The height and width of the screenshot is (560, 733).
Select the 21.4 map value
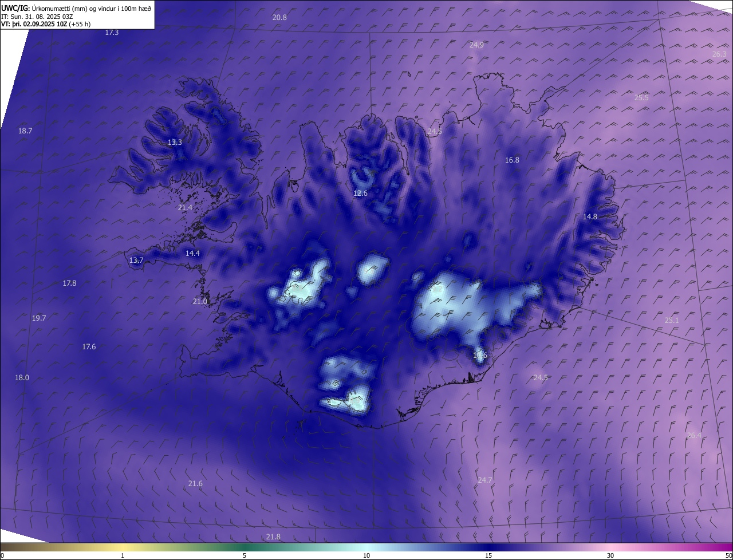(x=185, y=208)
